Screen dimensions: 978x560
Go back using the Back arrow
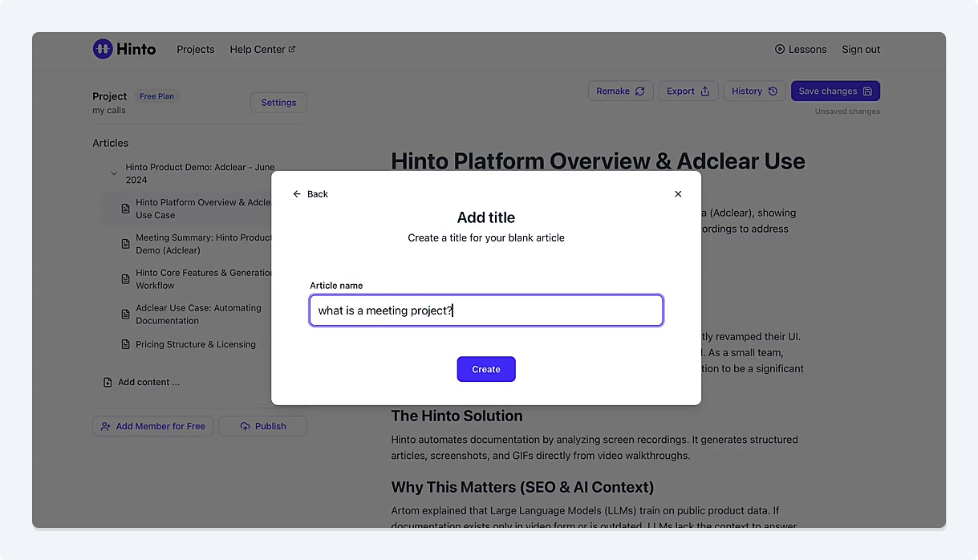point(297,194)
